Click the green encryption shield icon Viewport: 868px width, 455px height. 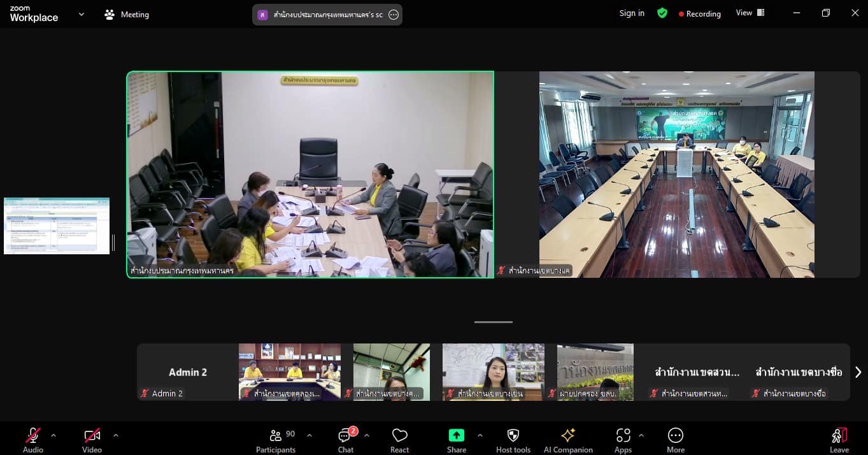[662, 13]
